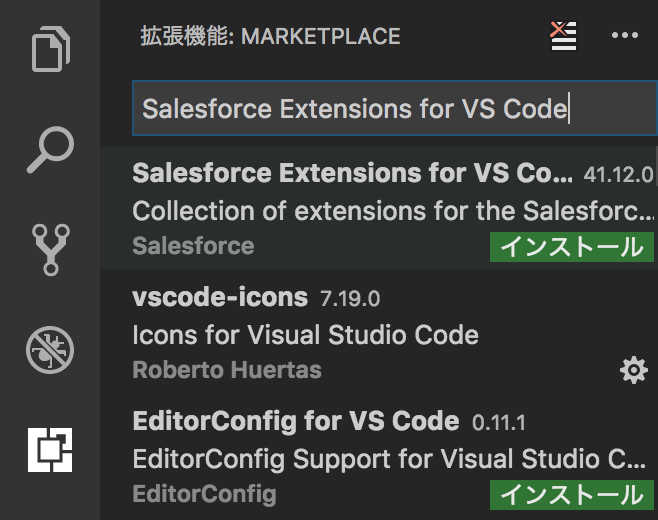Install Salesforce Extensions for VS Code
This screenshot has height=520, width=658.
coord(572,247)
